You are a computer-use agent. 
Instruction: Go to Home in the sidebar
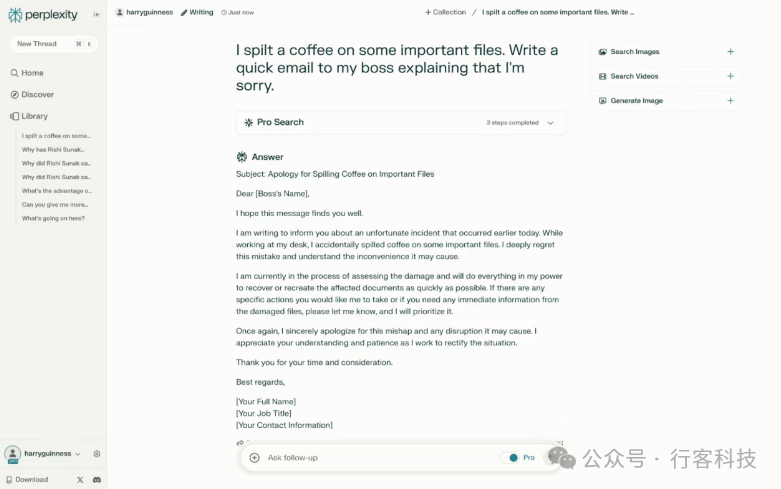tap(32, 73)
